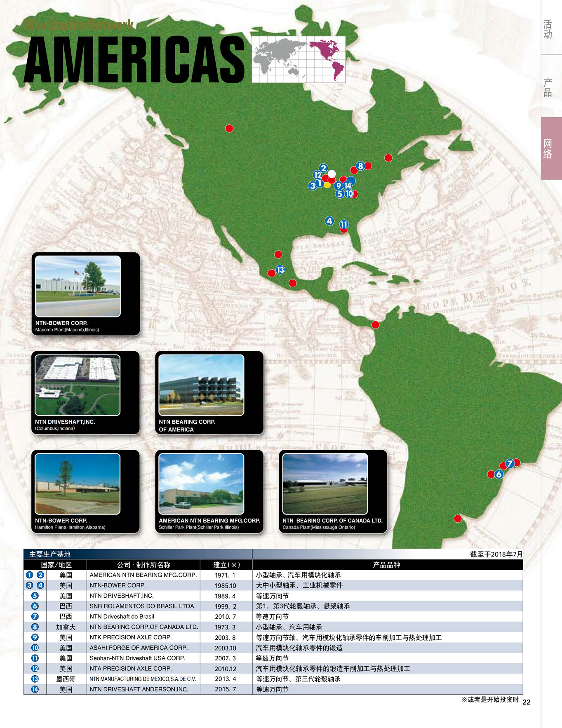Select the highlighted 网络 side tab
The image size is (562, 728).
[x=551, y=148]
